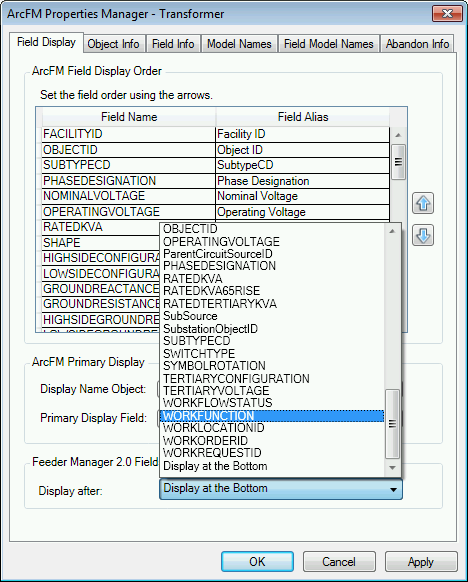Screen dimensions: 468x582
Task: Click field table scroll up arrow
Action: coord(398,135)
